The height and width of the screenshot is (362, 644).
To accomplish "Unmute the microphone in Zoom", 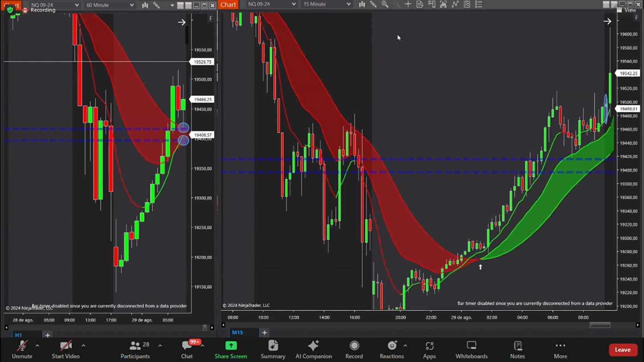I will (22, 350).
